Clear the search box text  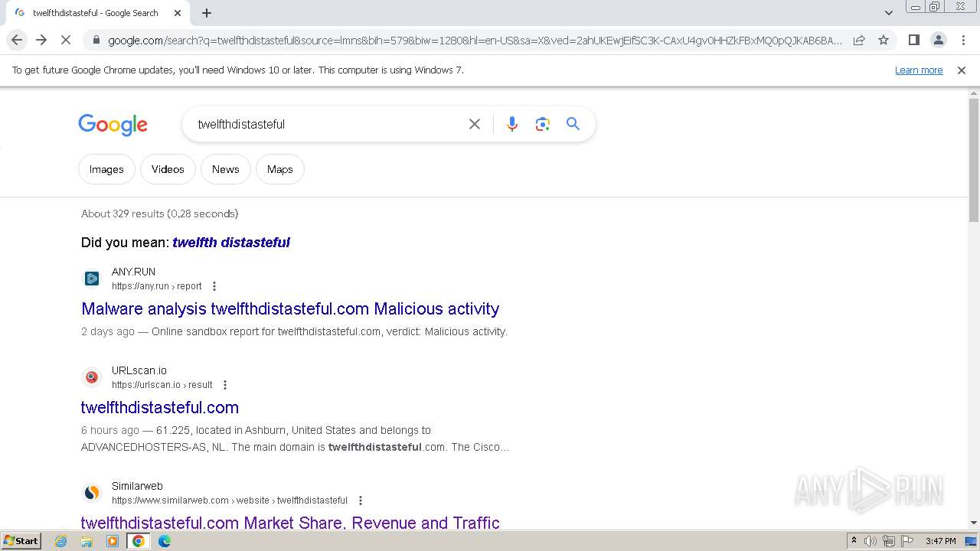tap(475, 124)
